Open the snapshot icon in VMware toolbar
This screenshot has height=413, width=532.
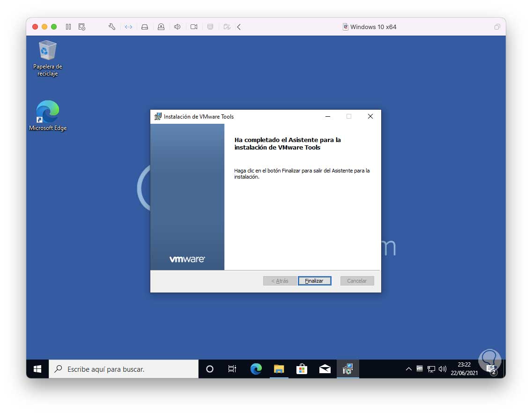click(82, 27)
